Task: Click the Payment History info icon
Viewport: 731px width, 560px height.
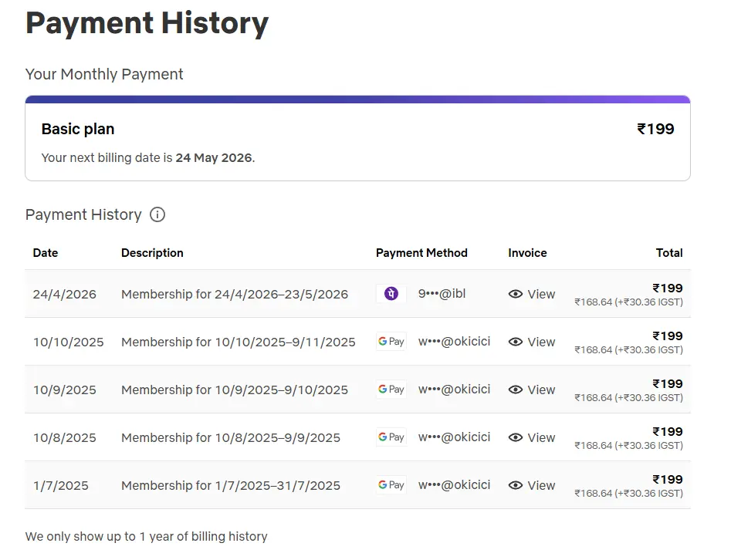Action: [x=157, y=214]
